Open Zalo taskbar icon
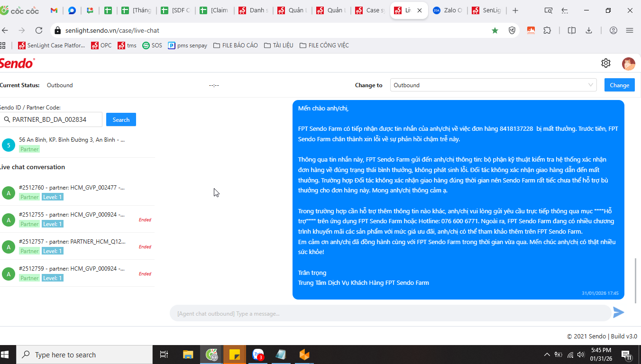641x364 pixels. (x=258, y=355)
